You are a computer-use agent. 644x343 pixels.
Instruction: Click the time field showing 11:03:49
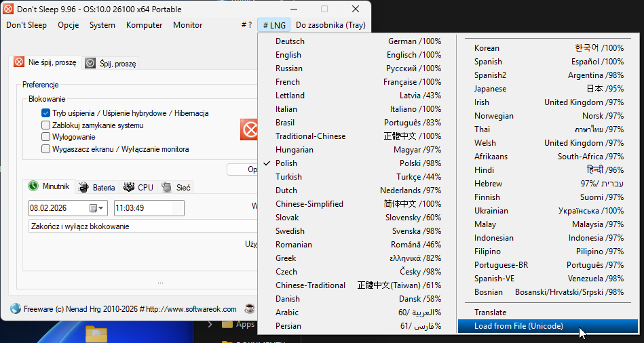(x=149, y=208)
